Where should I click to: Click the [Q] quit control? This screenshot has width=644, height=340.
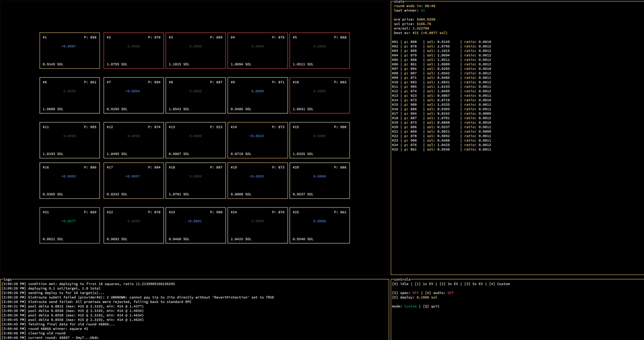point(431,306)
